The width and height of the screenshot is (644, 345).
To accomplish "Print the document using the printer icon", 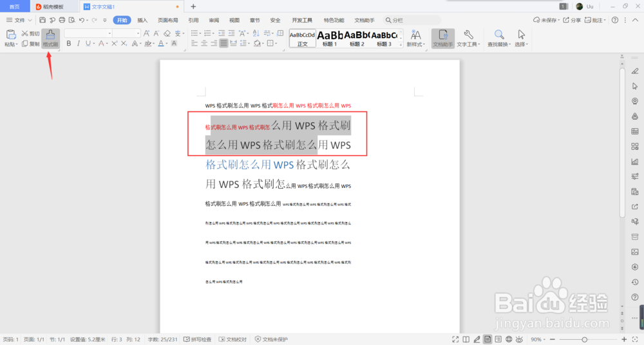I will tap(62, 20).
